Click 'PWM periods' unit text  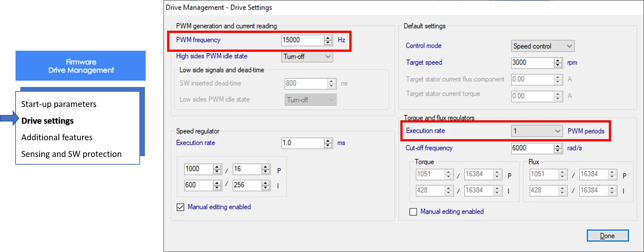[x=586, y=131]
